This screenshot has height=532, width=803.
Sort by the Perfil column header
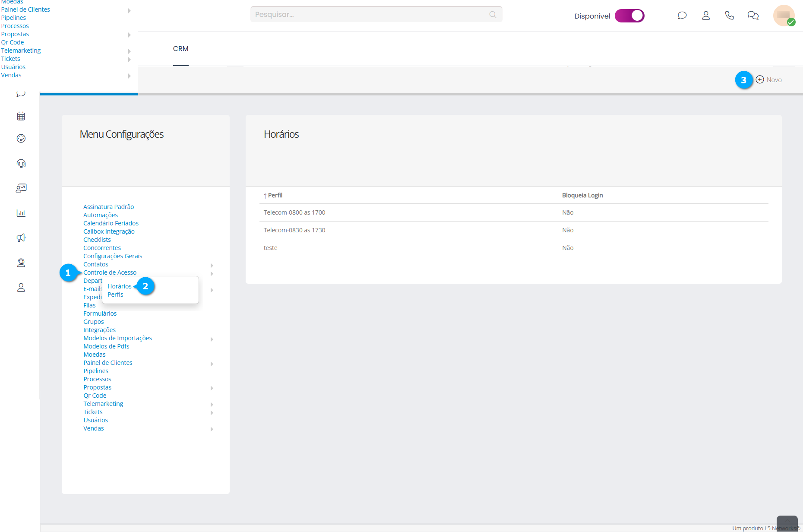click(x=275, y=195)
